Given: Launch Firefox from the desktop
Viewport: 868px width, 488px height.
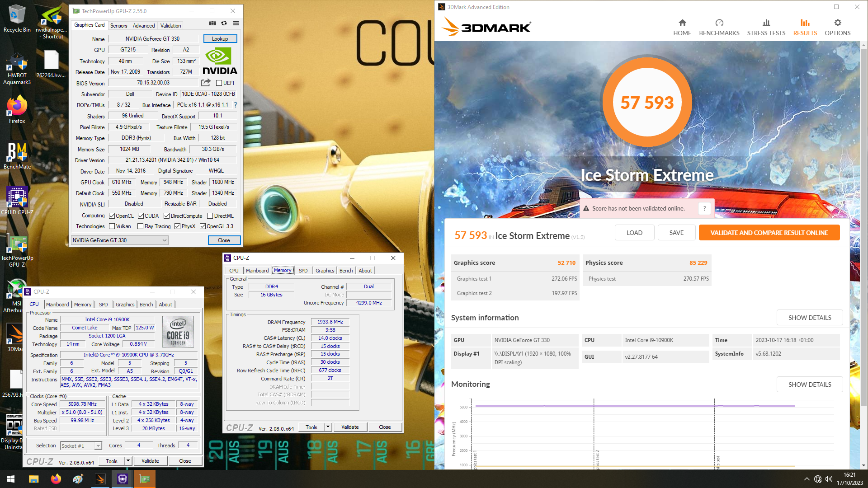Looking at the screenshot, I should coord(17,109).
